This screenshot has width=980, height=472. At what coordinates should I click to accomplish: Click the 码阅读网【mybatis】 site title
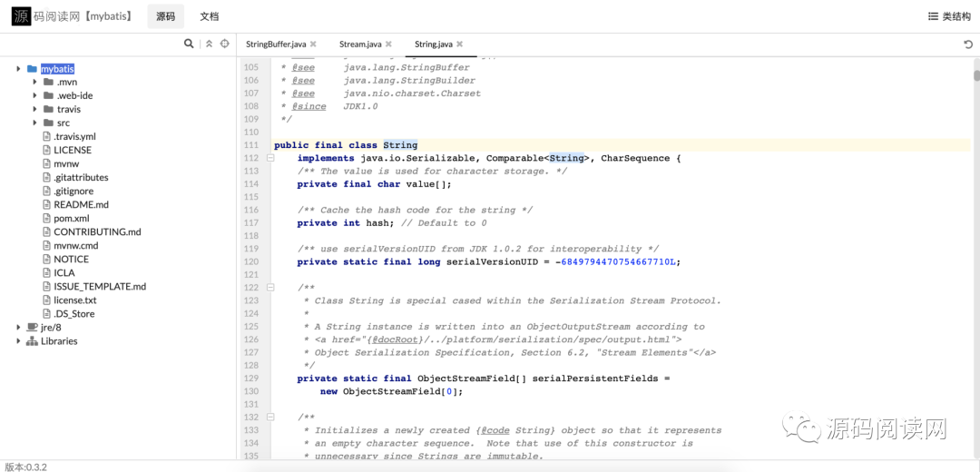tap(83, 16)
